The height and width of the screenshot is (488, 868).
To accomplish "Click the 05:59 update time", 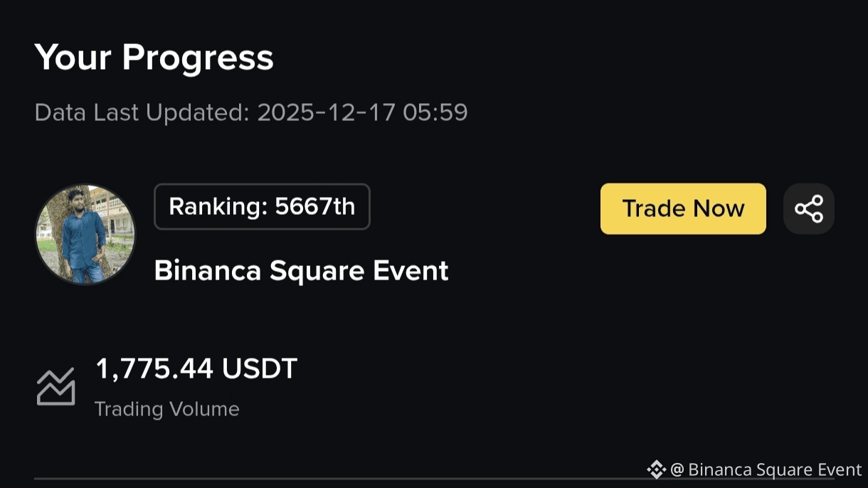I will click(x=435, y=112).
